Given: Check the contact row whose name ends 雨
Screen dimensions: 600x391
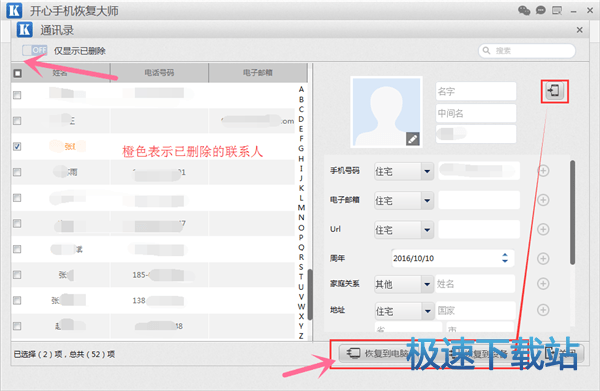Looking at the screenshot, I should (x=17, y=172).
